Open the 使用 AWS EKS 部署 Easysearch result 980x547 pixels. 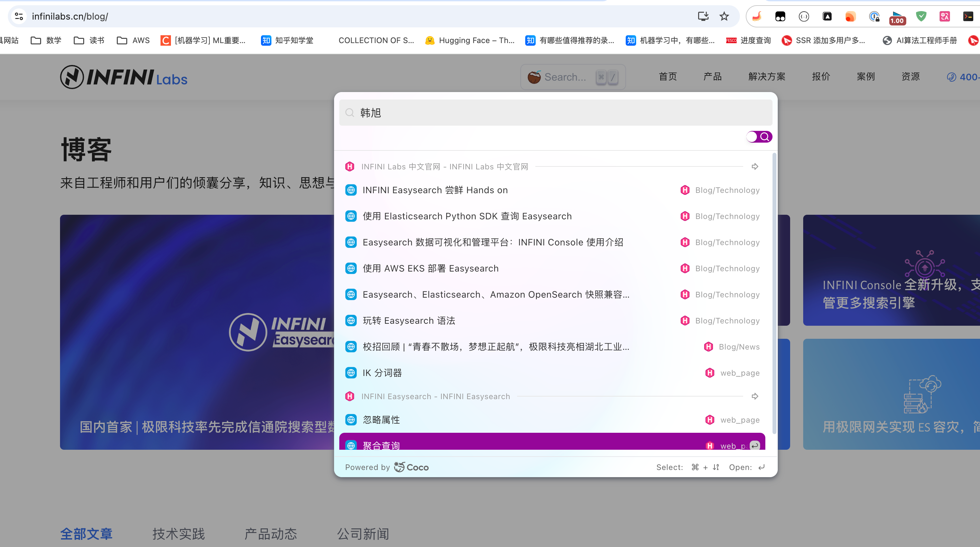[x=430, y=268]
